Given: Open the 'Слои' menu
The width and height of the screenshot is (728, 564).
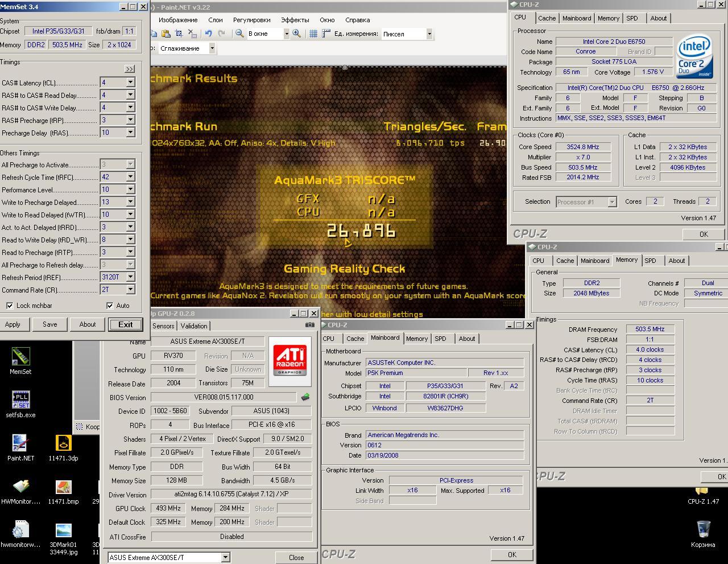Looking at the screenshot, I should tap(216, 20).
